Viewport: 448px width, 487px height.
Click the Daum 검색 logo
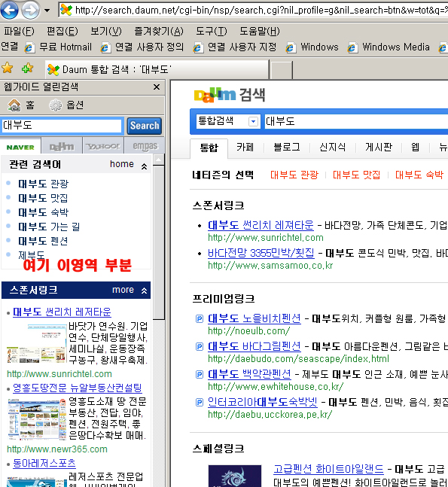[x=230, y=95]
